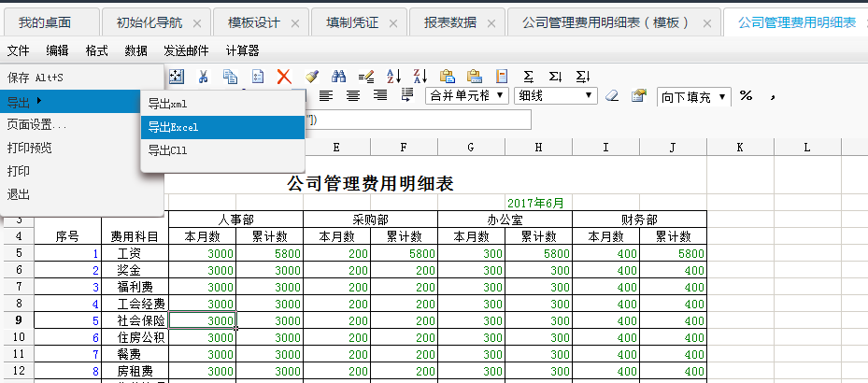This screenshot has width=868, height=383.
Task: Select the format painter brush icon
Action: click(x=312, y=77)
